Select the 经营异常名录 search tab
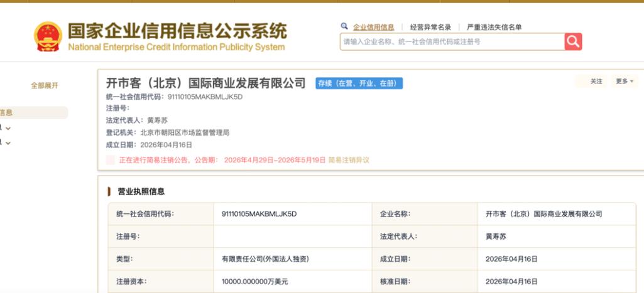 pos(430,28)
